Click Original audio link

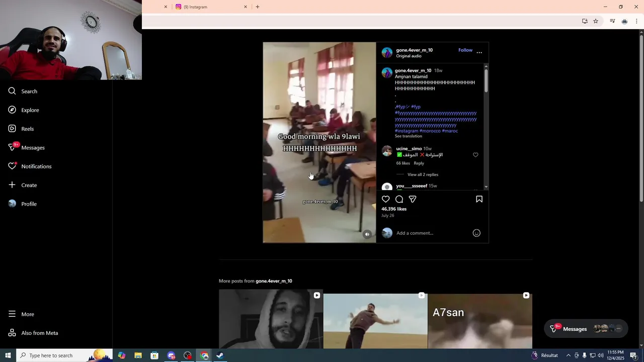pos(409,56)
